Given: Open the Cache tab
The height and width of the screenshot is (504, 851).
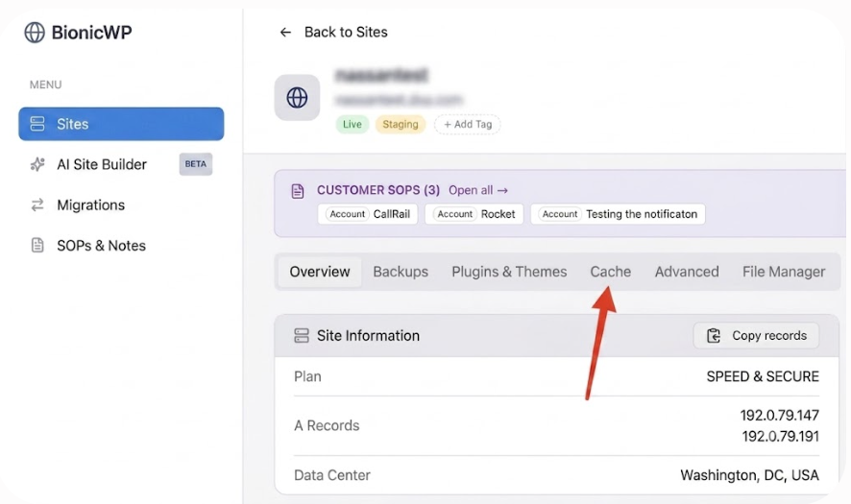Looking at the screenshot, I should coord(611,272).
